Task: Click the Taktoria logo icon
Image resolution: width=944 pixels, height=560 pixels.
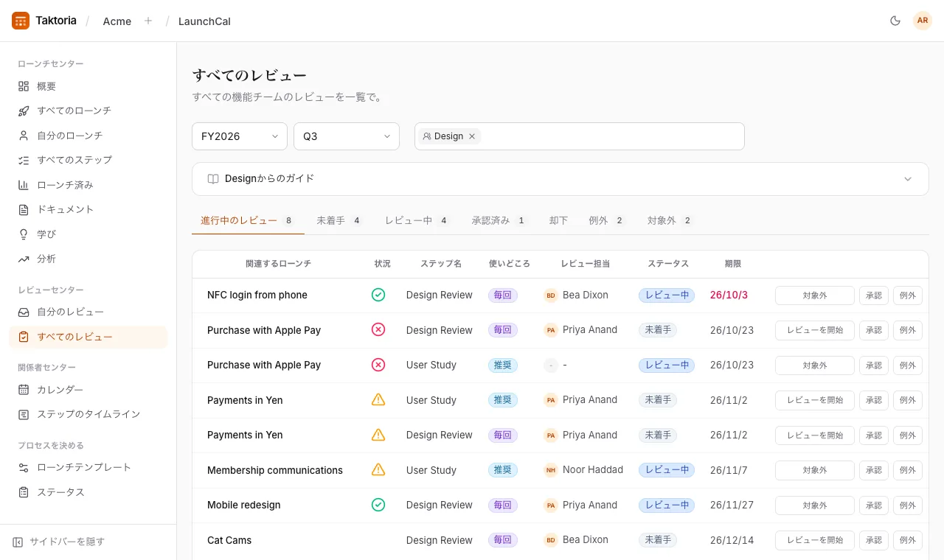Action: click(21, 21)
